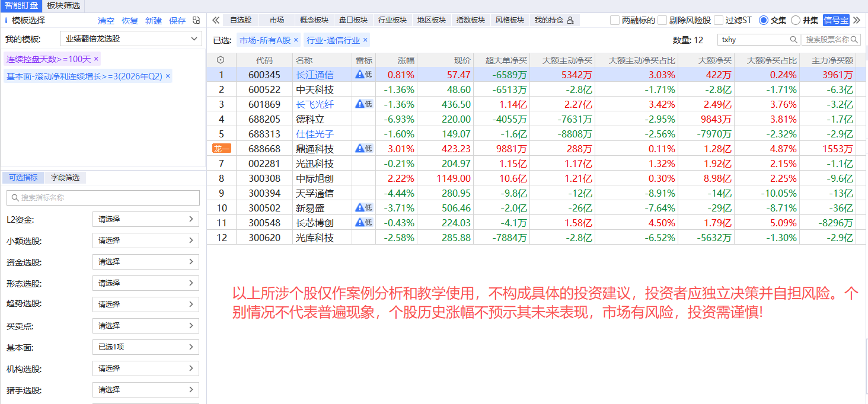Screen dimensions: 868x404
Task: Collapse the panel with the double left arrow
Action: [x=216, y=20]
